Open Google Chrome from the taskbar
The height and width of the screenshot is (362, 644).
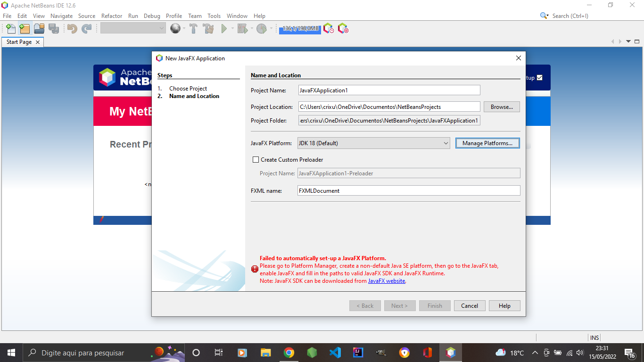pyautogui.click(x=289, y=353)
